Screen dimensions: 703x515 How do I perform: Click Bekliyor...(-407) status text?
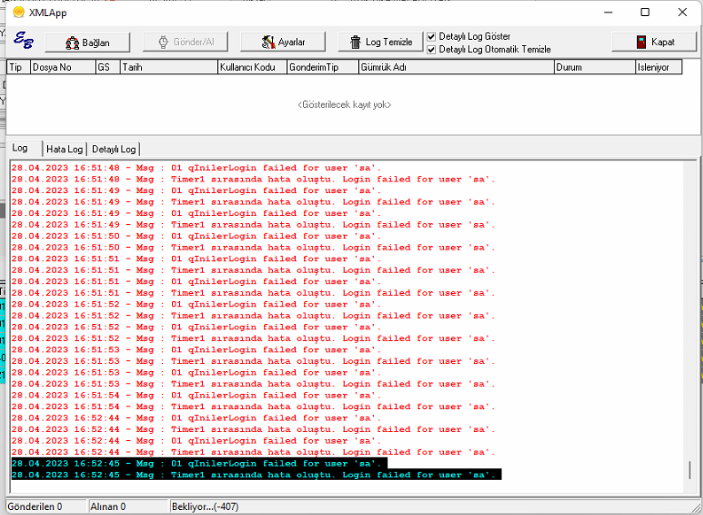[205, 506]
